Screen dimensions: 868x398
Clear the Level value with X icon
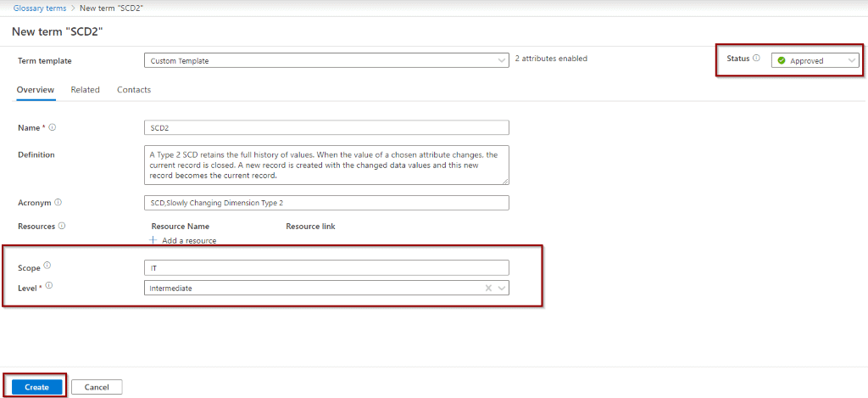(x=488, y=288)
